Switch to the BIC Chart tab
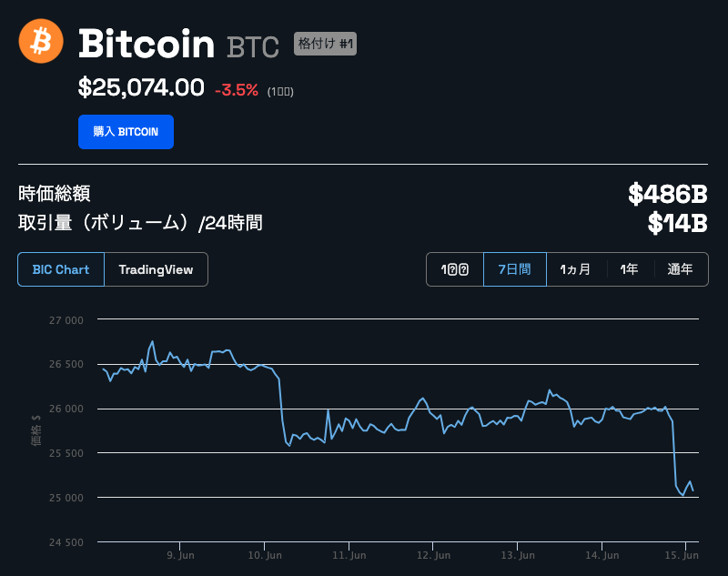728x576 pixels. [x=61, y=269]
